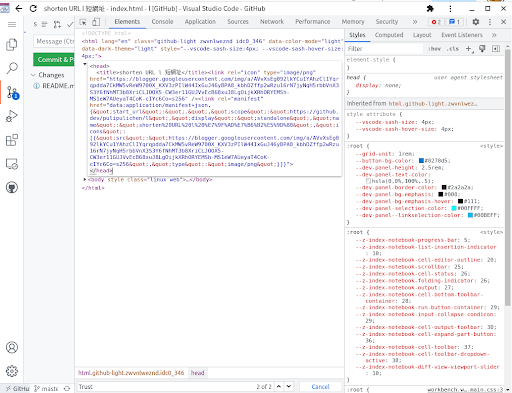
Task: Open the #2a2a2a border-color swatch
Action: 444,188
